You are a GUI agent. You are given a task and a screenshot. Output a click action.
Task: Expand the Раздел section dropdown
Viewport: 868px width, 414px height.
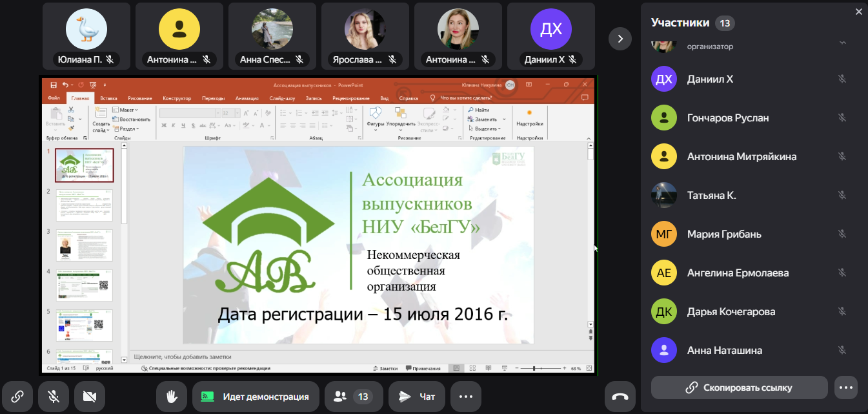125,129
